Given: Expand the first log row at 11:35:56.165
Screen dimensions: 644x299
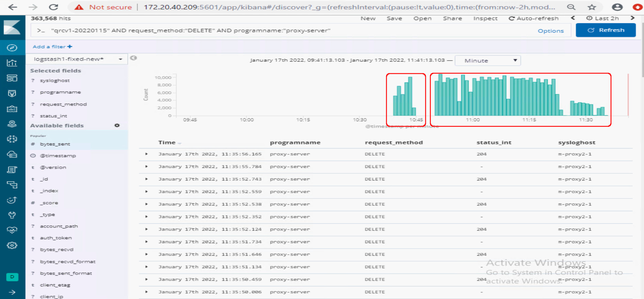Looking at the screenshot, I should pos(147,154).
